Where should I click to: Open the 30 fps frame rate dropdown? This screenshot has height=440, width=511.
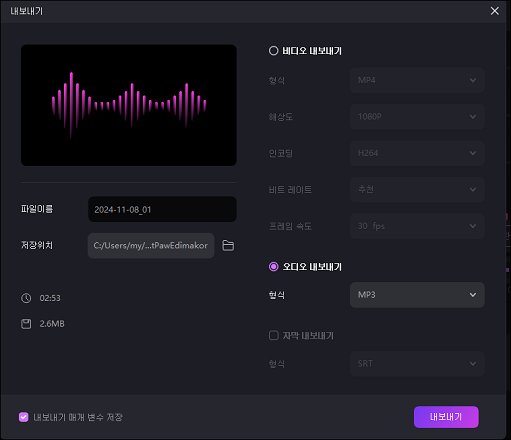pyautogui.click(x=417, y=226)
